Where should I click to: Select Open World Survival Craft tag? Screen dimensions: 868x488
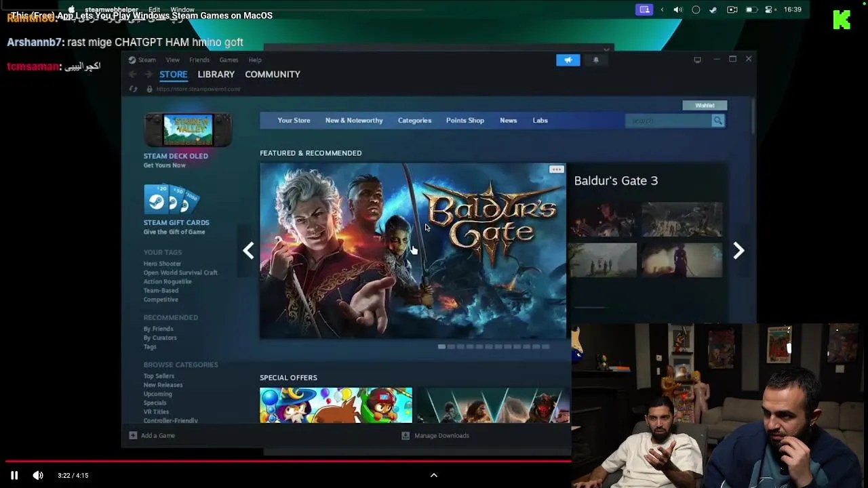click(x=180, y=272)
